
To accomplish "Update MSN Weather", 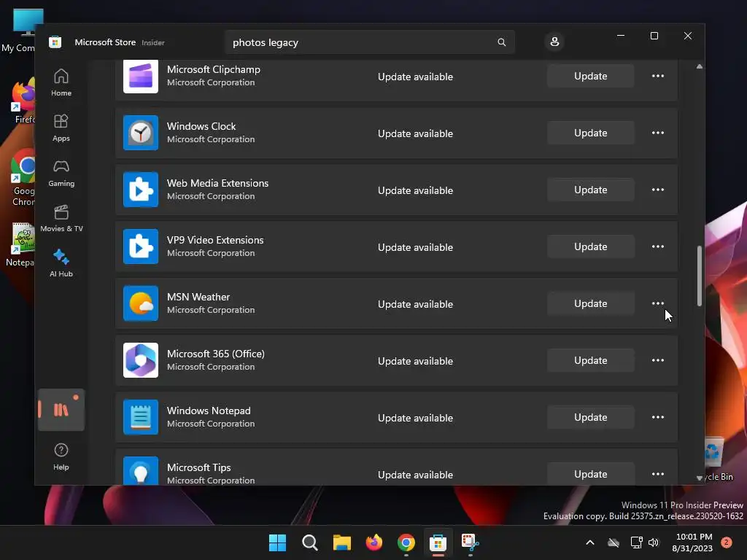I will [x=590, y=303].
